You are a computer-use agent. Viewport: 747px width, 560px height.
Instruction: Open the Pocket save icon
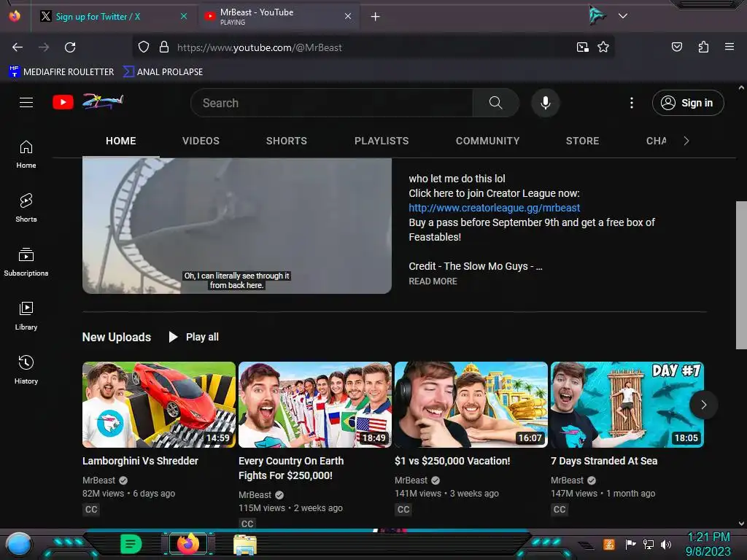(x=676, y=47)
